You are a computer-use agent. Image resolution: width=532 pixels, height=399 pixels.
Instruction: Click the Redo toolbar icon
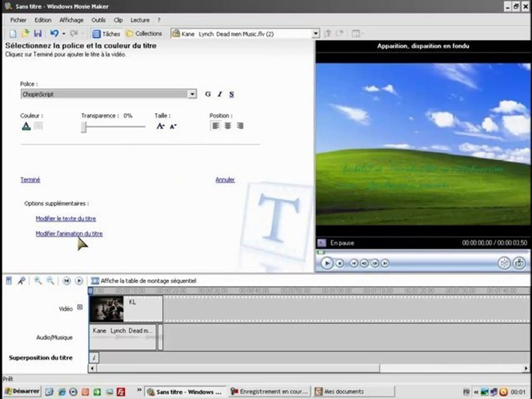74,34
